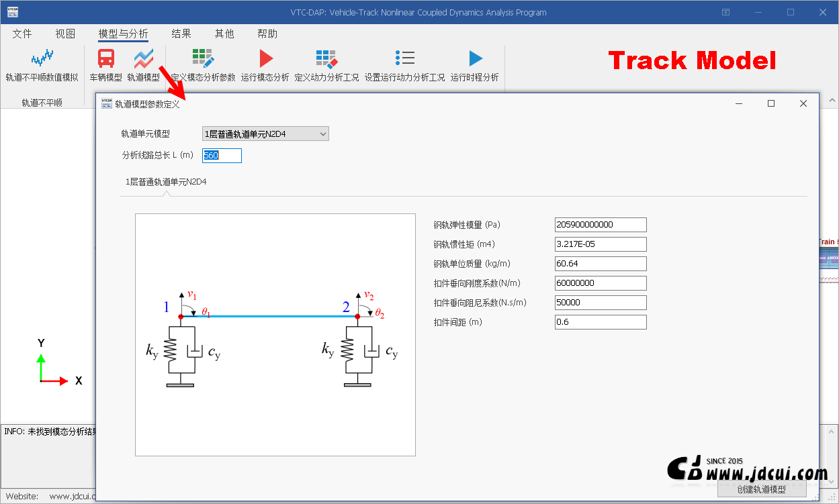Viewport: 839px width, 504px height.
Task: Open the 文件 (File) menu
Action: 22,34
